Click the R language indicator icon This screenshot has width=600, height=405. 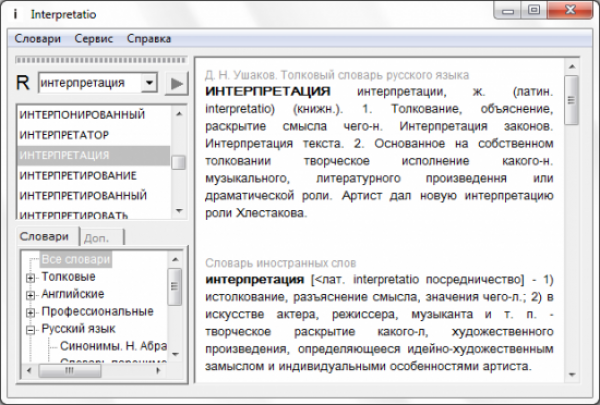point(24,83)
